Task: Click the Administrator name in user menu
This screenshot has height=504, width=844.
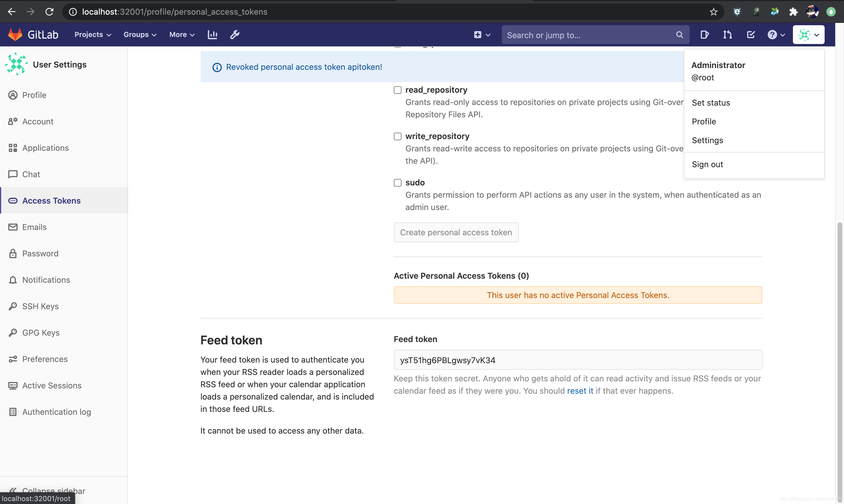Action: coord(718,65)
